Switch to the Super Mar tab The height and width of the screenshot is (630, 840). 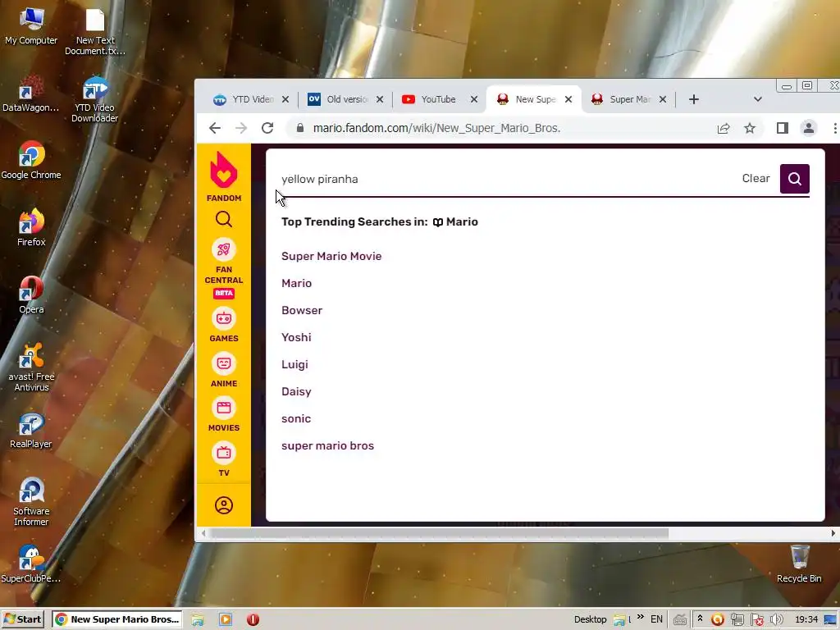click(x=622, y=99)
